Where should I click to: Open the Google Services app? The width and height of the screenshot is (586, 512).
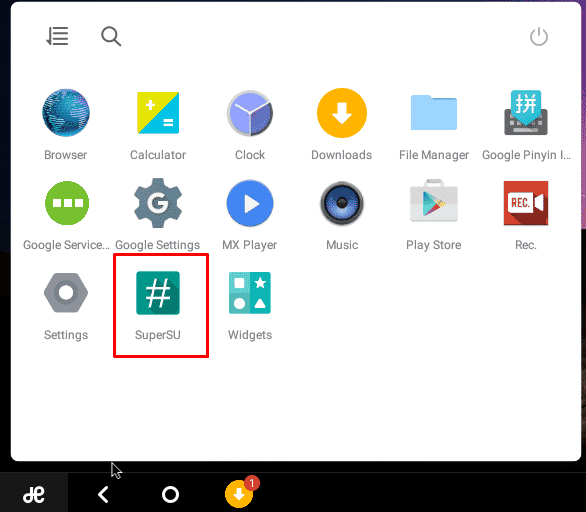[67, 203]
